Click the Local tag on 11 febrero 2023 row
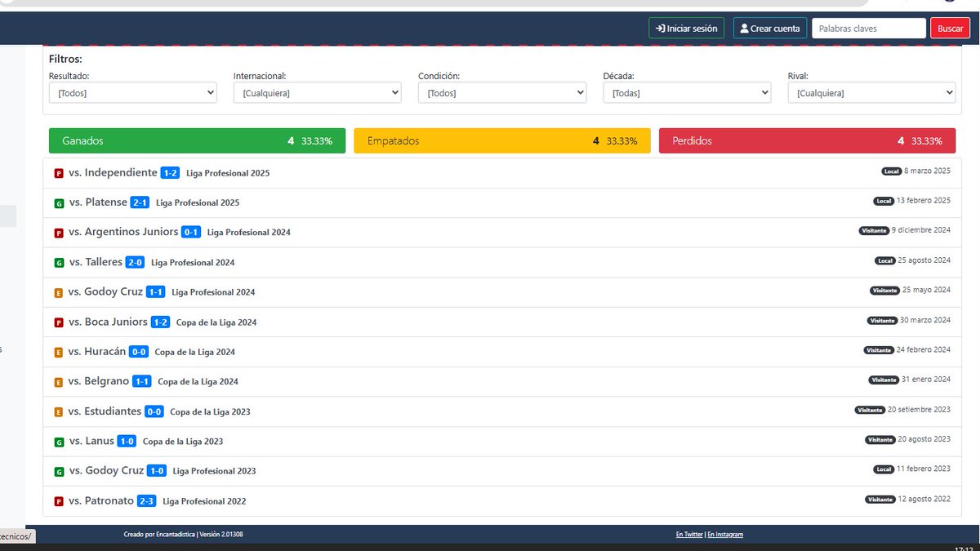 tap(884, 469)
